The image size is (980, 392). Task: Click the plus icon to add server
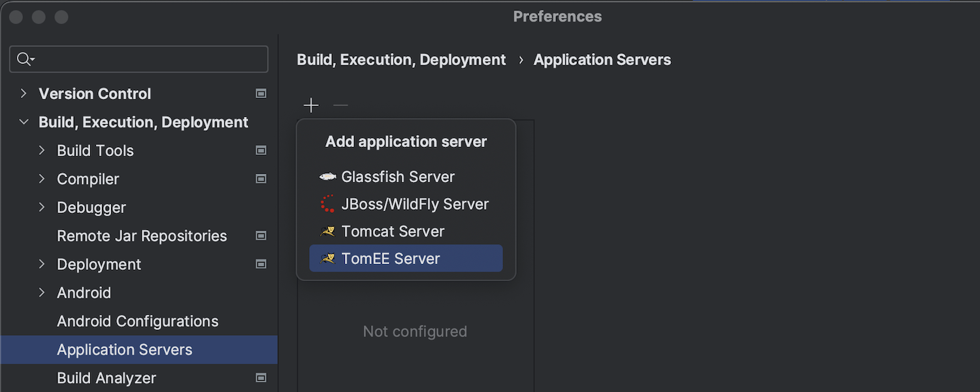311,105
